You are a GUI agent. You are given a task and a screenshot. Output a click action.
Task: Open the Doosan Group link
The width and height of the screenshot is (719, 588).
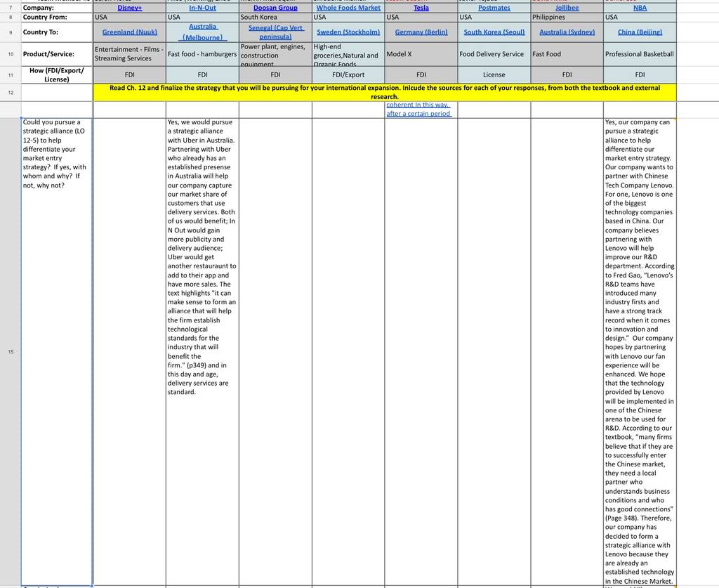point(275,8)
